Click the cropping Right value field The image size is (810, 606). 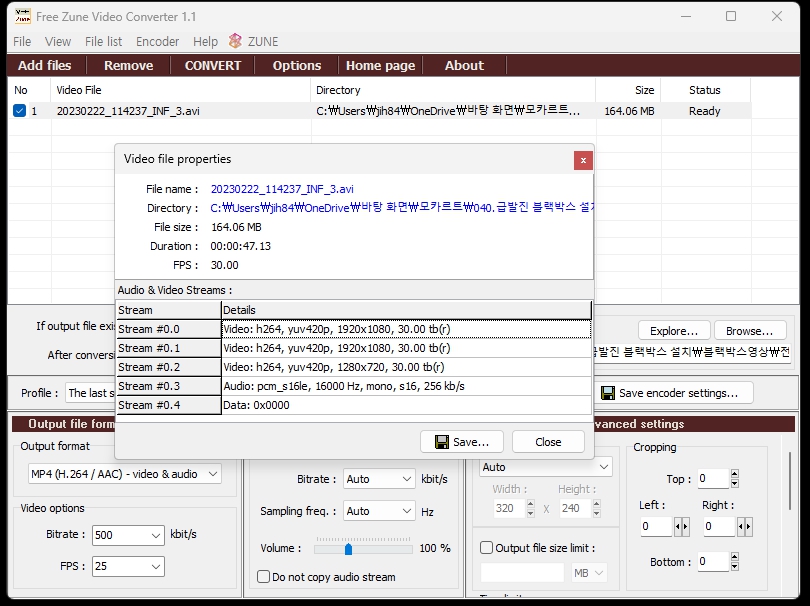[719, 526]
